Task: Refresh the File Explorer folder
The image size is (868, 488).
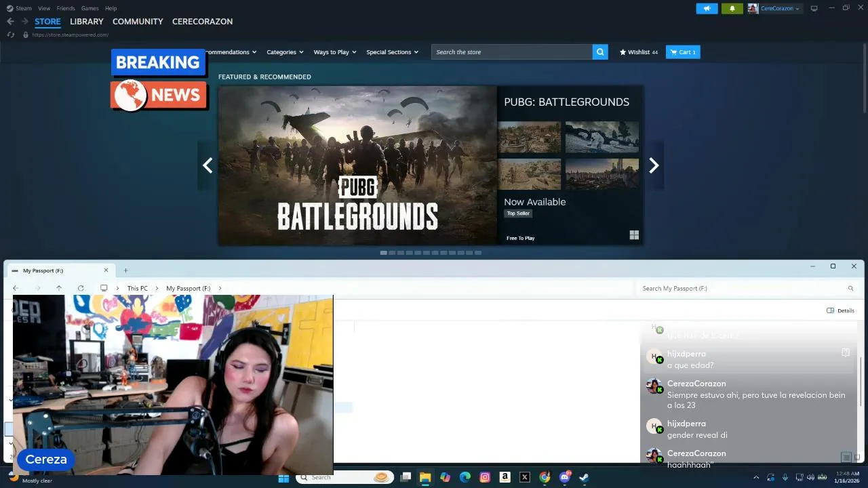Action: point(81,288)
